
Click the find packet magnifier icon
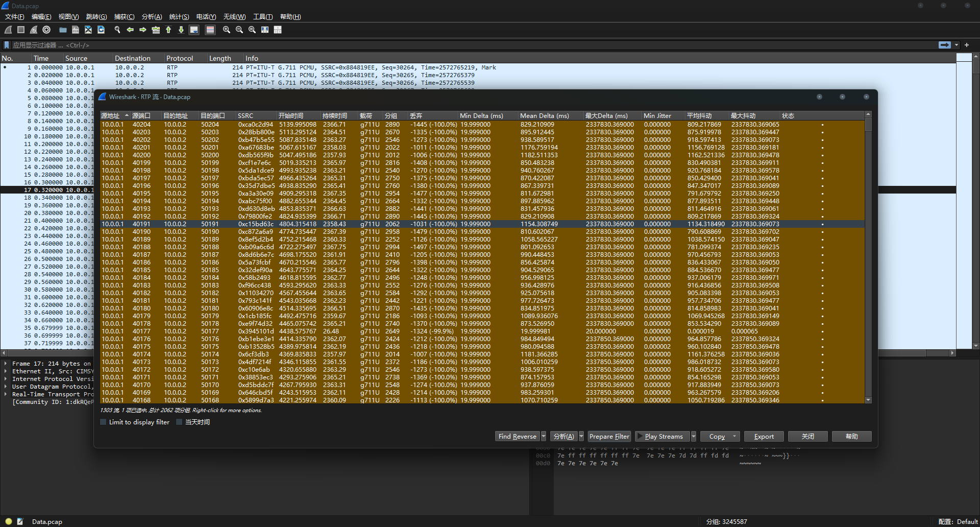pyautogui.click(x=117, y=30)
